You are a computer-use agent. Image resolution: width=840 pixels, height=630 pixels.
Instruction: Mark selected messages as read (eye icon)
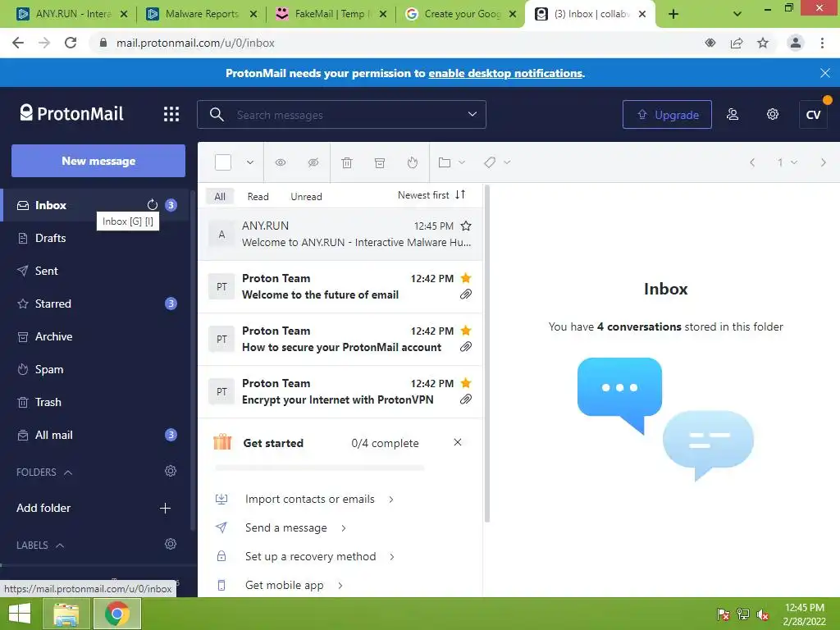(x=281, y=162)
